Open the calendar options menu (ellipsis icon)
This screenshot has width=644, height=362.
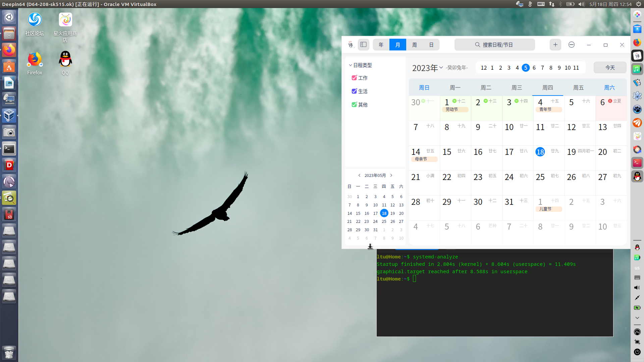[x=572, y=45]
